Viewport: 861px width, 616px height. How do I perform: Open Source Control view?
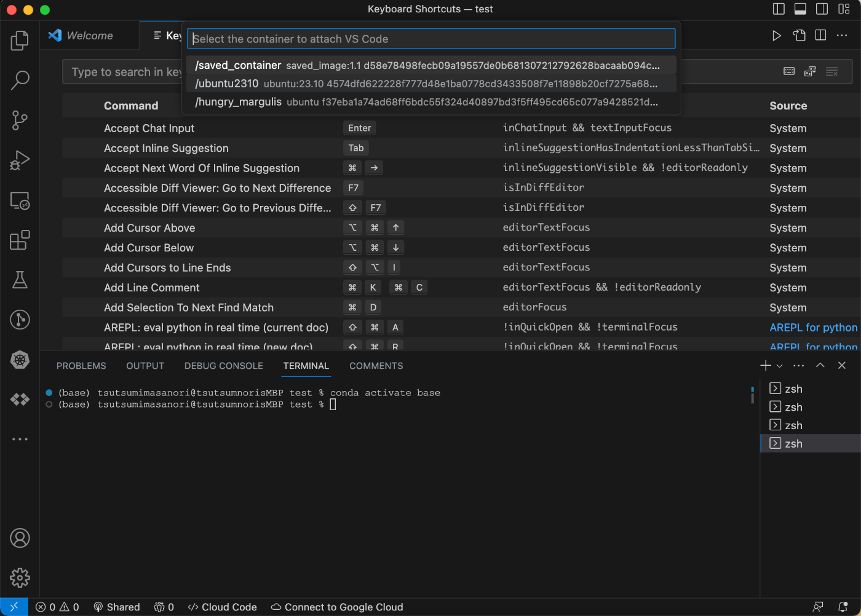point(20,120)
